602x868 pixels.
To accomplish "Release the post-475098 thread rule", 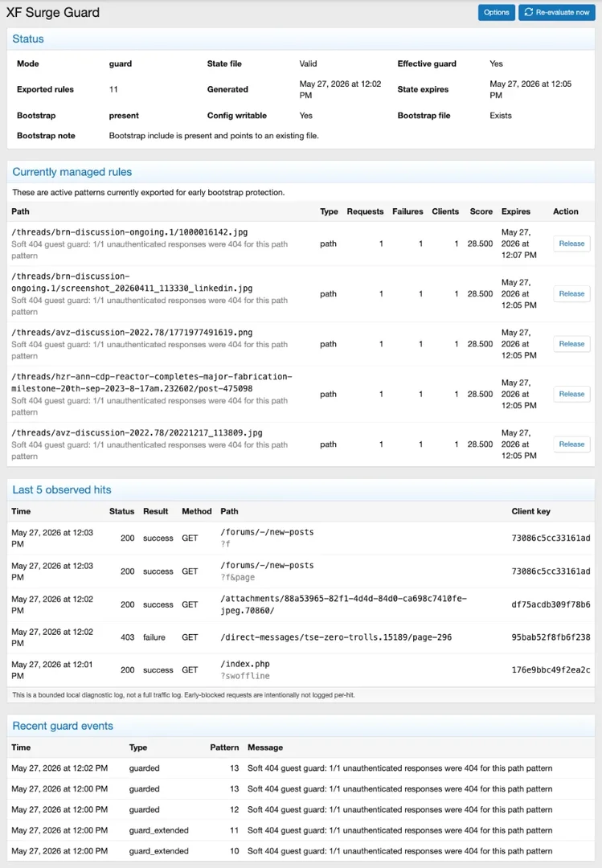I will (571, 394).
